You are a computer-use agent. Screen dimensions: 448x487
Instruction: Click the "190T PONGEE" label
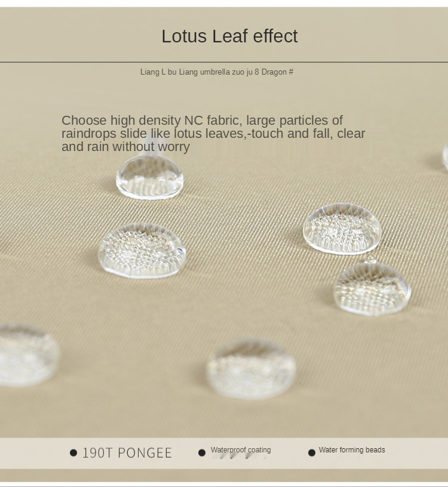127,453
